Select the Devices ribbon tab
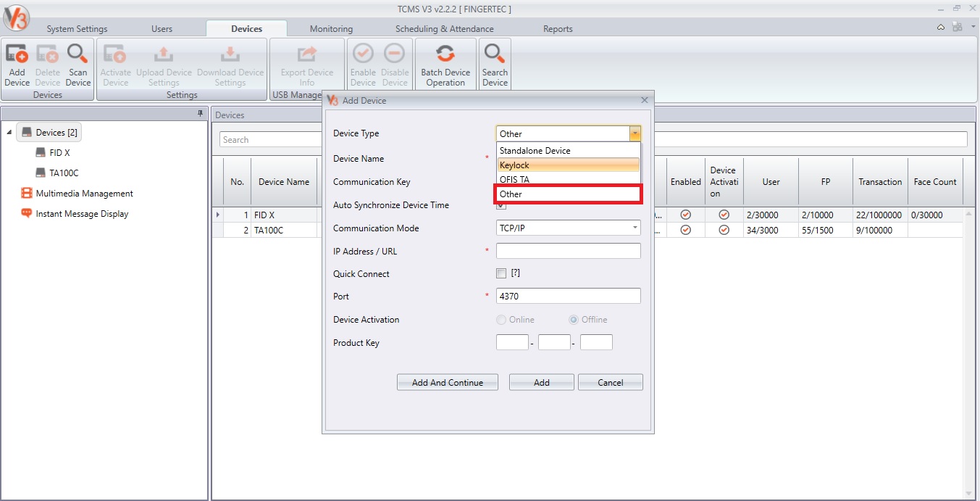The height and width of the screenshot is (501, 980). 246,29
